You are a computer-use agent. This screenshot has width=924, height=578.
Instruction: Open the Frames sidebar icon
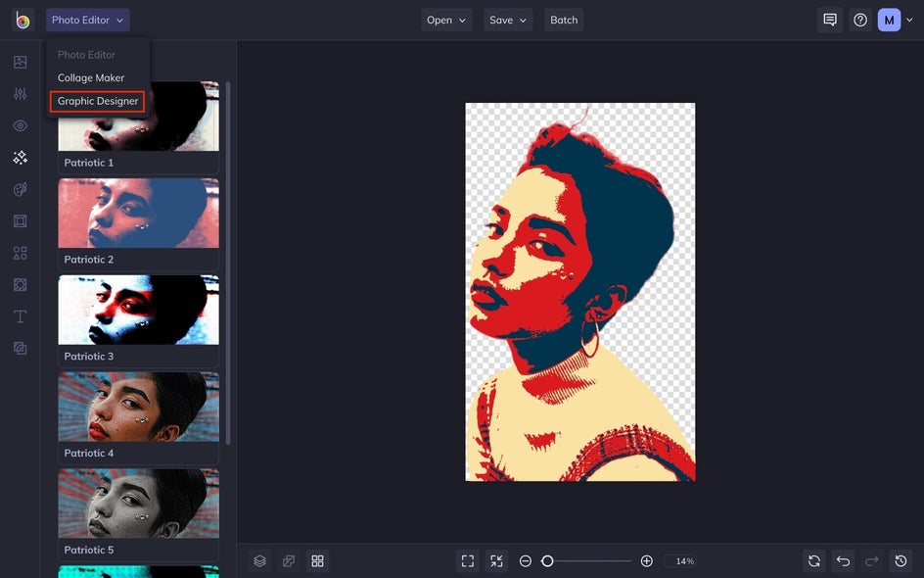click(x=20, y=221)
